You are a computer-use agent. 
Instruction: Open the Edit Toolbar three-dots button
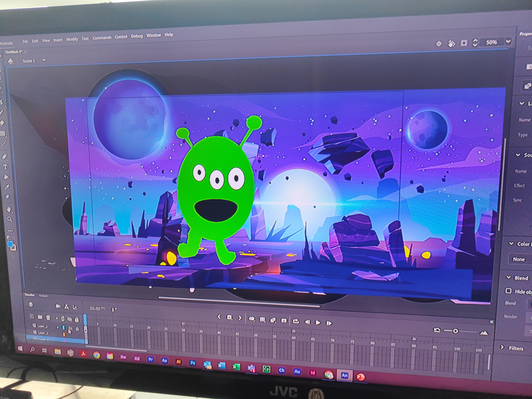coord(10,231)
